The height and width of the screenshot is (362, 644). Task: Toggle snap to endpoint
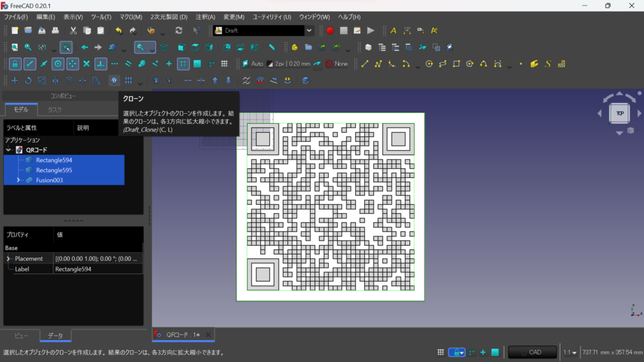[x=30, y=63]
